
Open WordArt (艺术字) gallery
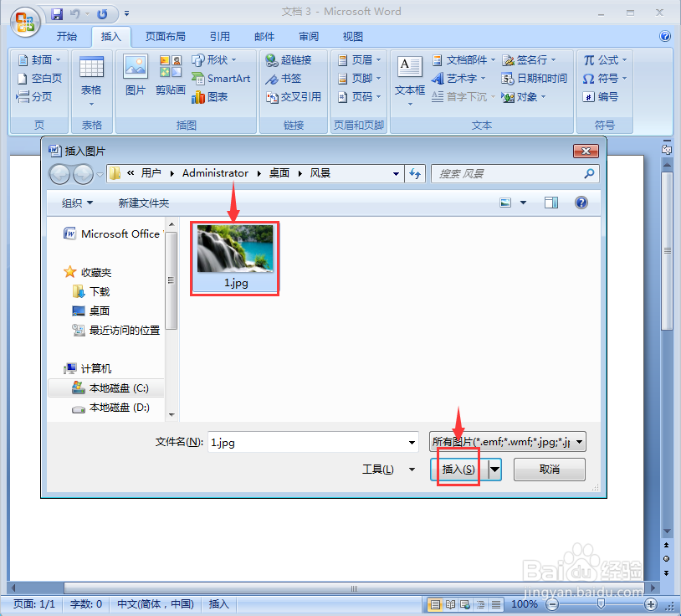pos(458,78)
